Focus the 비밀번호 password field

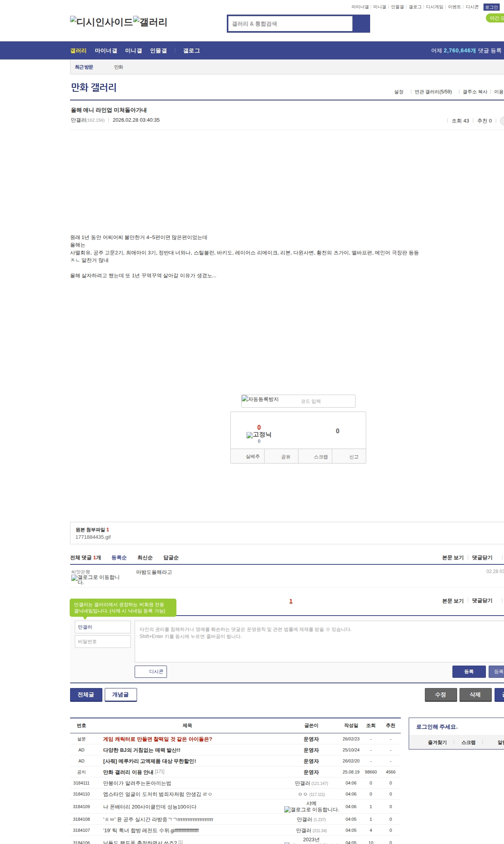click(x=103, y=642)
